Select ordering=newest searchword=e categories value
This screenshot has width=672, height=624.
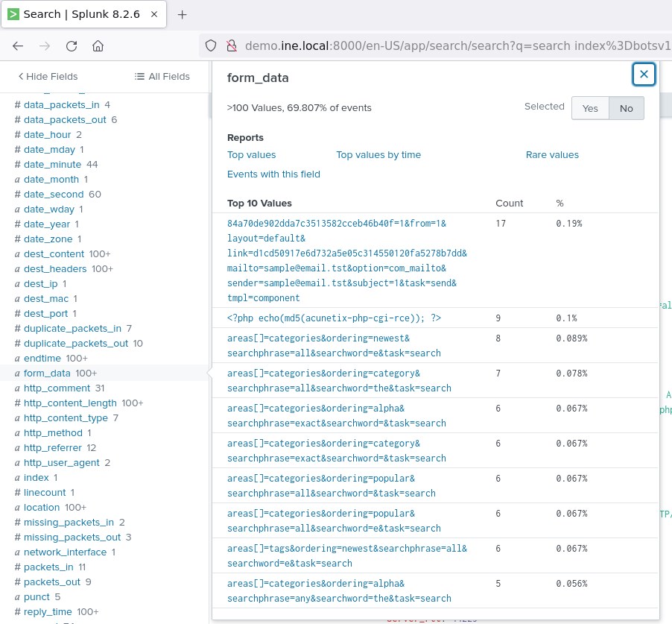pos(334,345)
